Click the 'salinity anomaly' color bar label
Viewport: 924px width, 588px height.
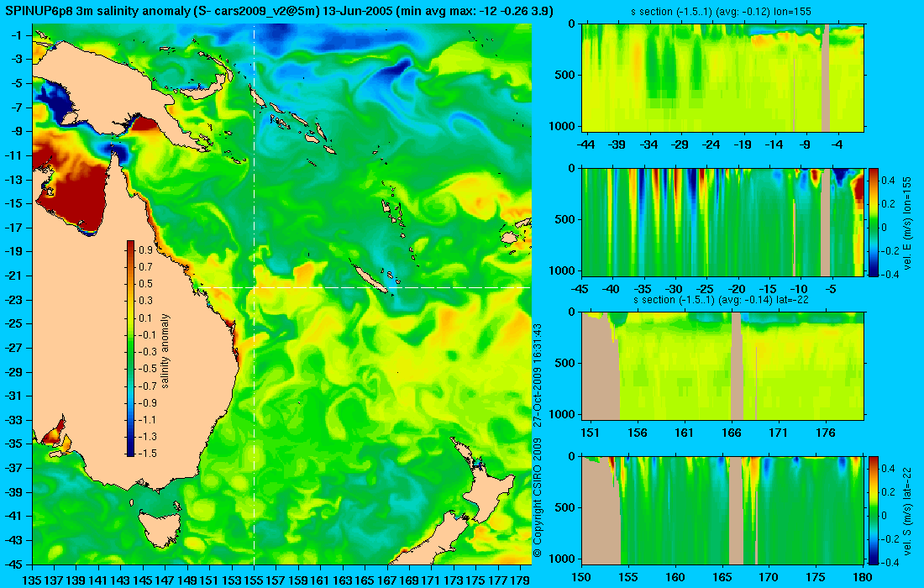coord(165,350)
